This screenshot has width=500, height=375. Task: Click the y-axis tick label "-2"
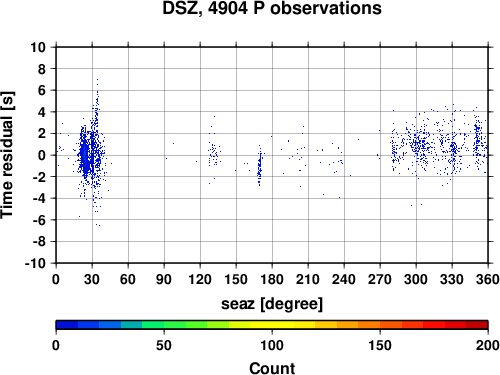39,177
